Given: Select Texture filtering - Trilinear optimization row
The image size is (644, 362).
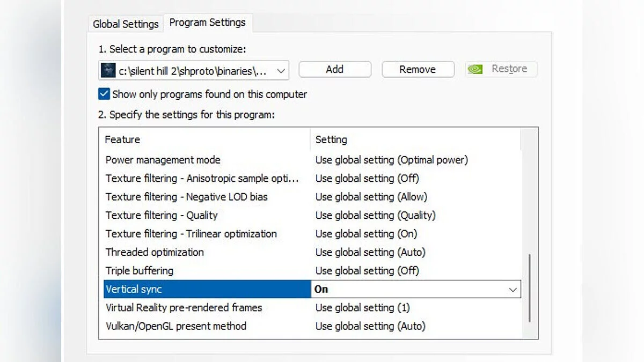Looking at the screenshot, I should pos(191,234).
